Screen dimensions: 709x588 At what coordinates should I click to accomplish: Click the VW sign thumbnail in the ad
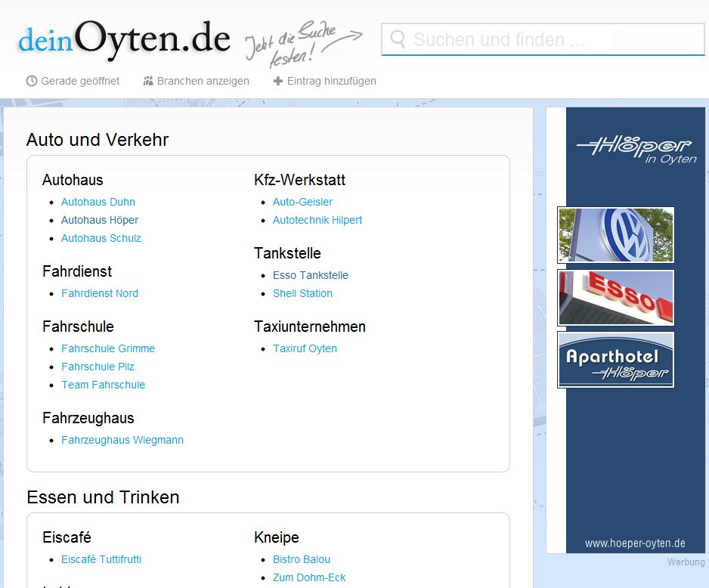tap(616, 235)
